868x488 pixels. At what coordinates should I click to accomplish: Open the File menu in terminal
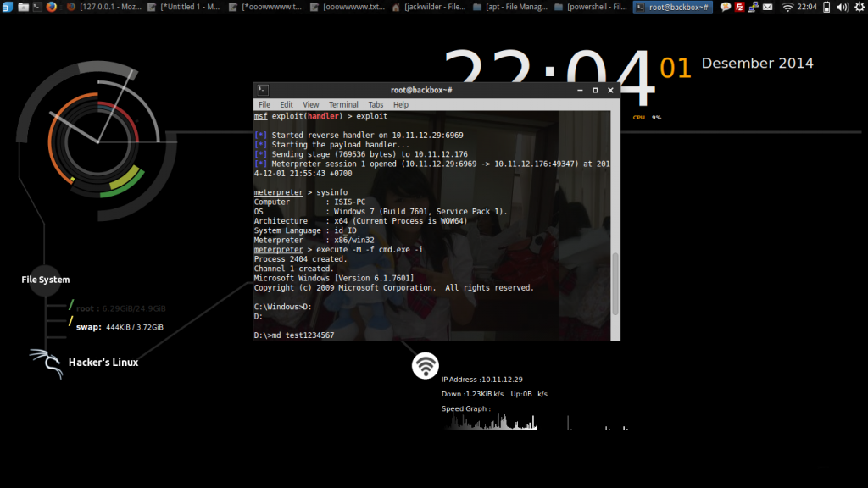click(x=264, y=104)
